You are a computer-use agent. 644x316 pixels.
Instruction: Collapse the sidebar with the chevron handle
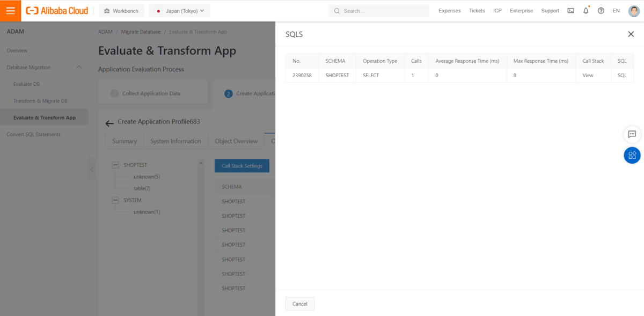[92, 169]
